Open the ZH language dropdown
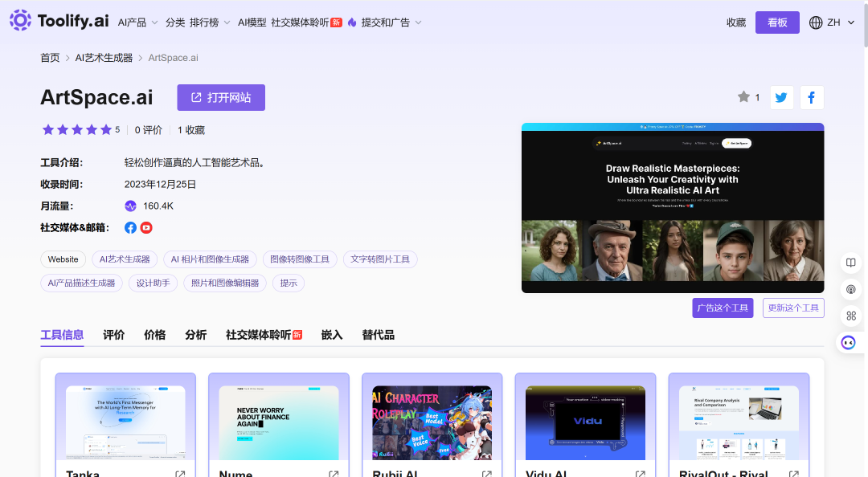 pos(841,22)
